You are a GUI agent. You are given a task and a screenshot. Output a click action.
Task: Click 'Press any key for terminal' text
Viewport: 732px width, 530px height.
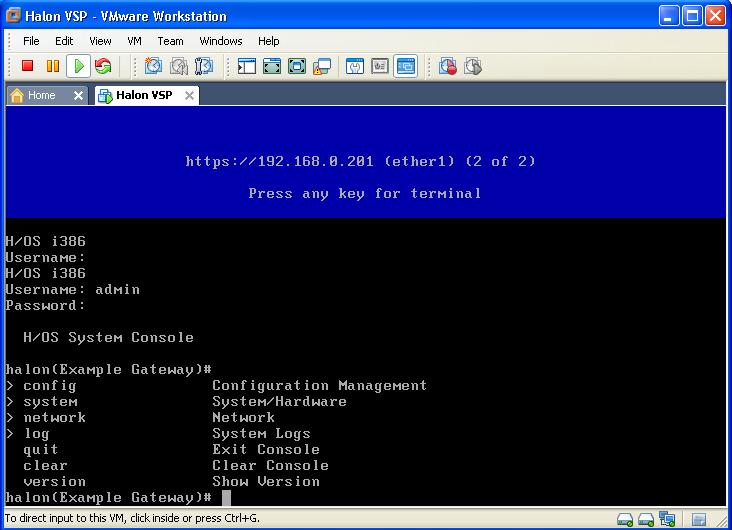pyautogui.click(x=365, y=193)
